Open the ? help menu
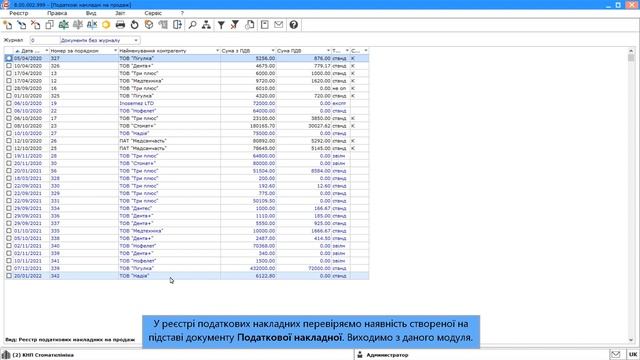 click(182, 13)
